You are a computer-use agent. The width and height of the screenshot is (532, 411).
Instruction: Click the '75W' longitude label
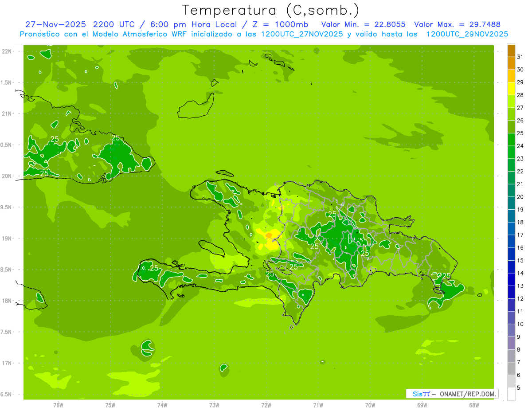pyautogui.click(x=110, y=405)
